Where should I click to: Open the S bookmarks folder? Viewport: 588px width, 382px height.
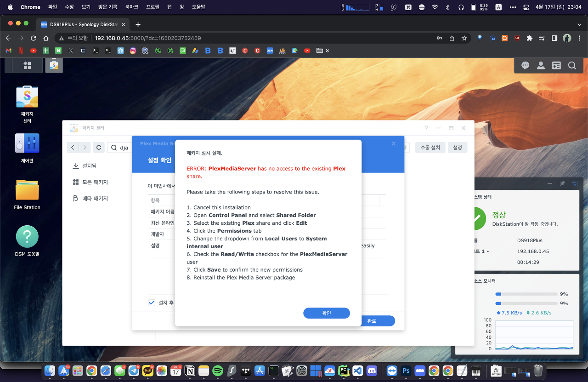(x=322, y=51)
